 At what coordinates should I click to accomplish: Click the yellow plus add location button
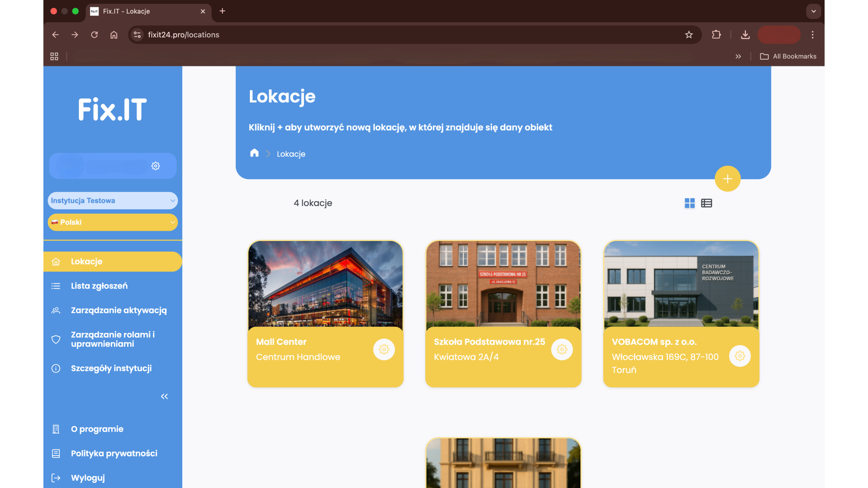coord(727,179)
